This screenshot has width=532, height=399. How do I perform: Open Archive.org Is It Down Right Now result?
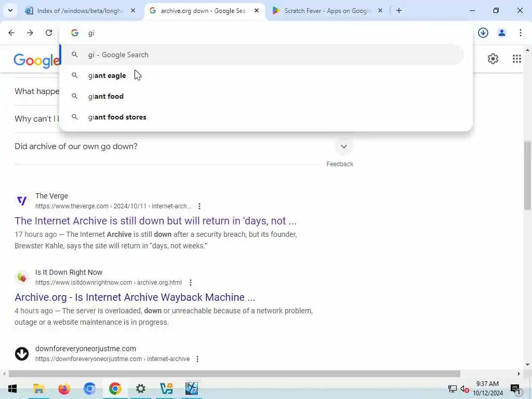tap(135, 297)
